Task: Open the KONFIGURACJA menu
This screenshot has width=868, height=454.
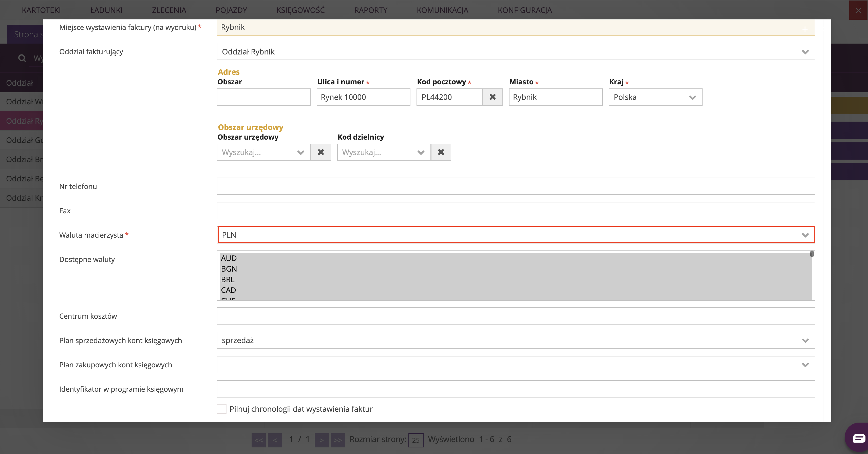Action: 525,10
